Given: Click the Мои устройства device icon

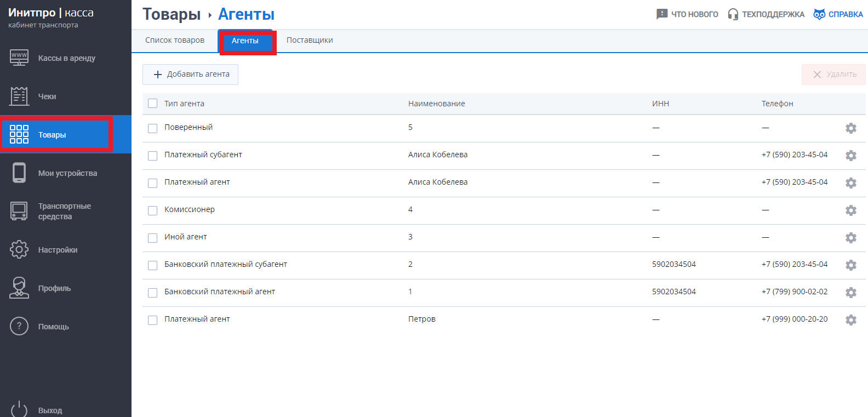Looking at the screenshot, I should (19, 173).
